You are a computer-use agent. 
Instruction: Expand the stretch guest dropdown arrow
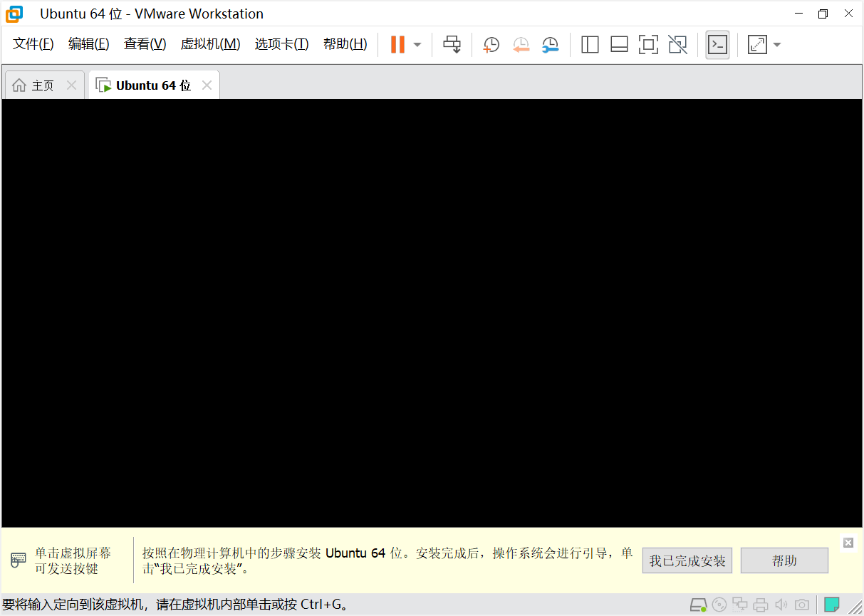pos(777,45)
